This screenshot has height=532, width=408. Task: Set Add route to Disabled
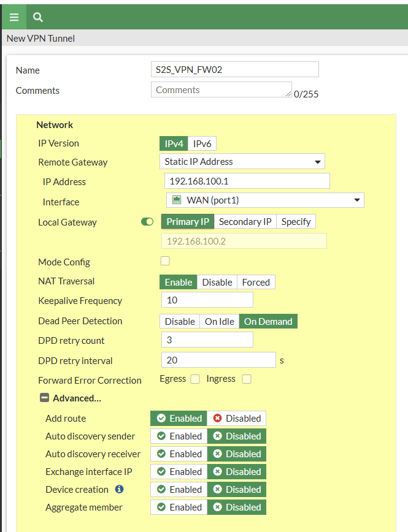click(236, 419)
